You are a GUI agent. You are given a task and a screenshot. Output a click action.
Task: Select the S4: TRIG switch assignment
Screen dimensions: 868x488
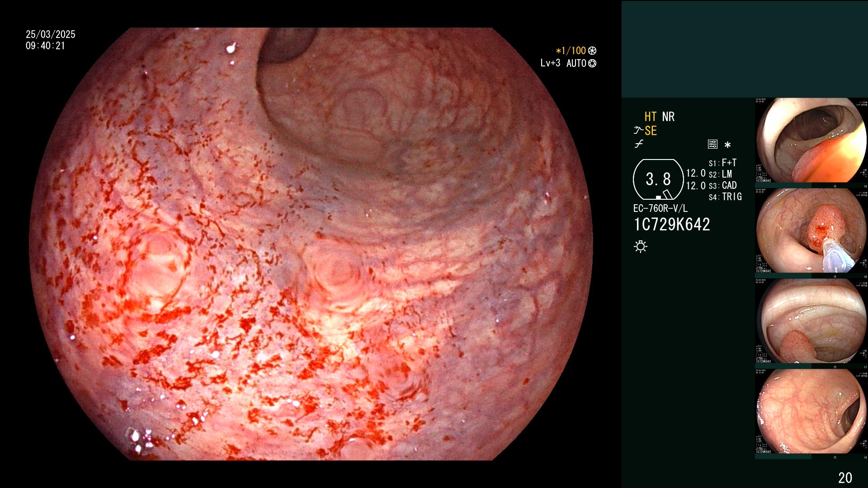(725, 197)
